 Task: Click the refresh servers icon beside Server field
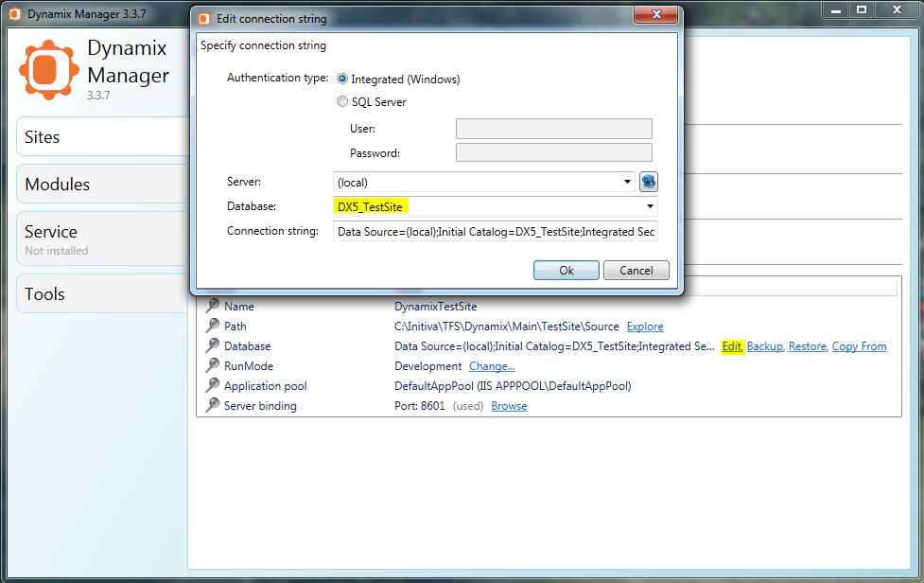pyautogui.click(x=648, y=182)
